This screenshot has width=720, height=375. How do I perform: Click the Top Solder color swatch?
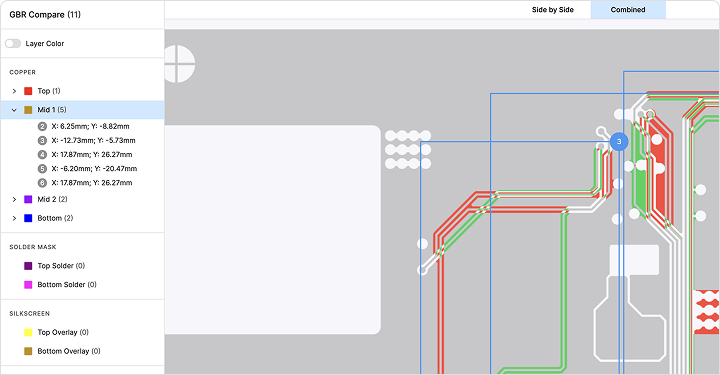28,266
